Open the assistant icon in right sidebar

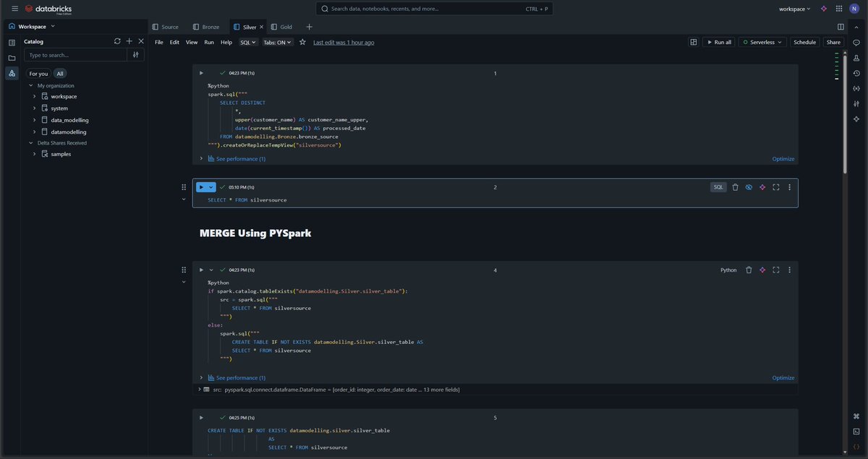click(x=856, y=119)
